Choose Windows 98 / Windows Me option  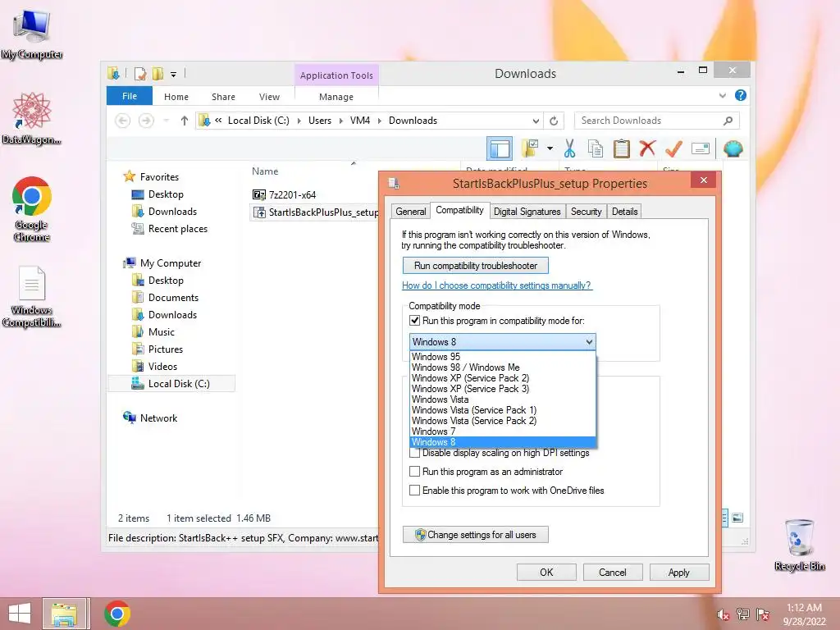(503, 367)
